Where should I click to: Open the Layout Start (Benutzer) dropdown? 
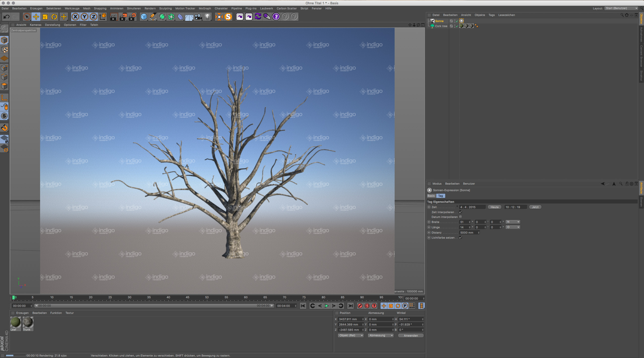(x=621, y=8)
